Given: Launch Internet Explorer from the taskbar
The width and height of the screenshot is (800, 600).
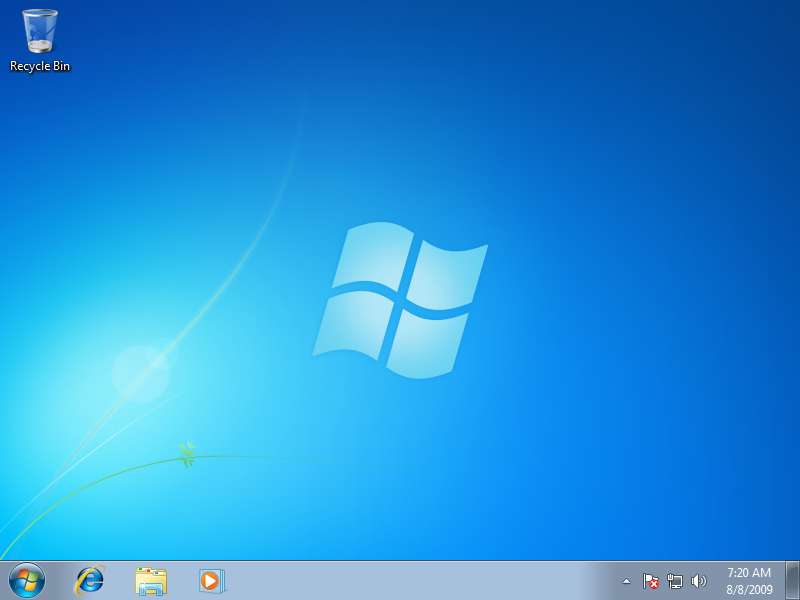Looking at the screenshot, I should (90, 580).
